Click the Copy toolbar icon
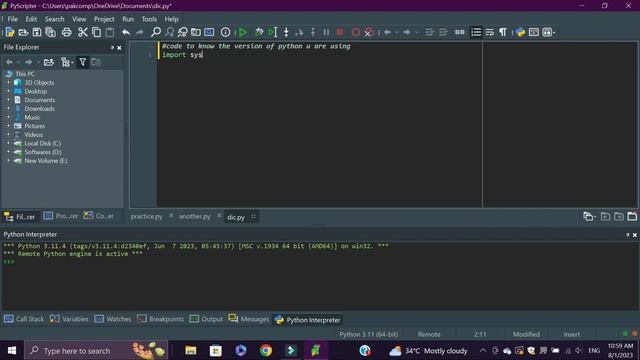Image resolution: width=640 pixels, height=360 pixels. [97, 32]
